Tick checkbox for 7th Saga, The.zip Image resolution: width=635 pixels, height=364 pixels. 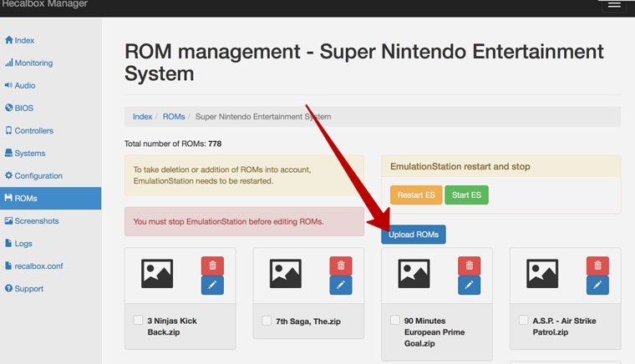click(x=267, y=321)
